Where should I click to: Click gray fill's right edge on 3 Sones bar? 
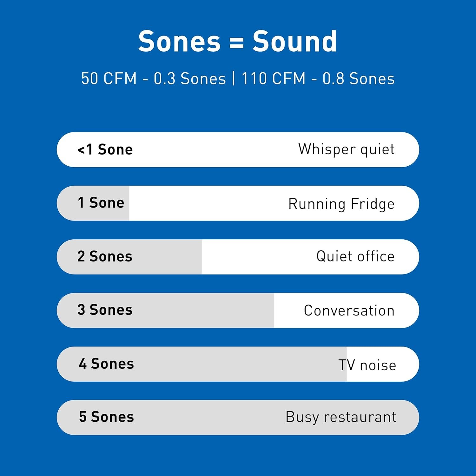274,310
